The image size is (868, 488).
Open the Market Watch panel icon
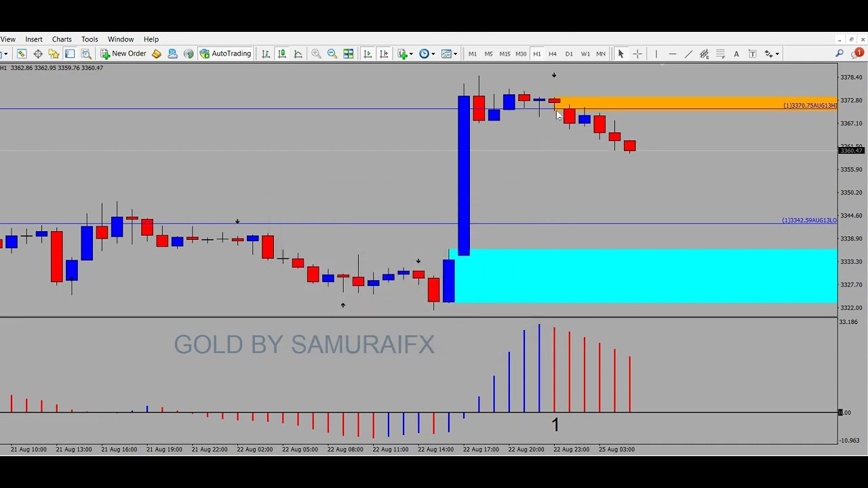(22, 54)
